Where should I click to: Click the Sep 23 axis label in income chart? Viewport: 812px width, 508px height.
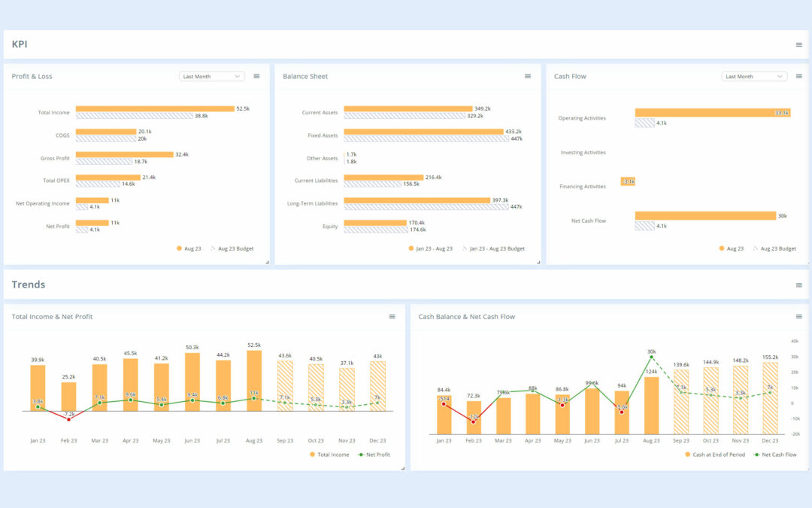click(285, 440)
